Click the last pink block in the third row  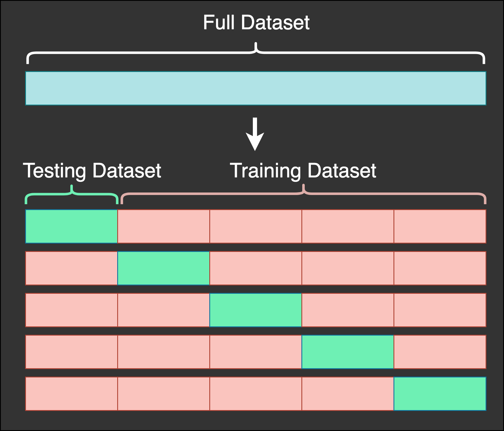[x=440, y=310]
